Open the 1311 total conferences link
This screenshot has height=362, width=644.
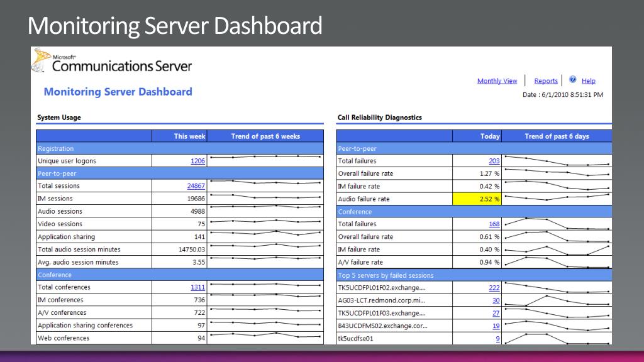click(197, 287)
